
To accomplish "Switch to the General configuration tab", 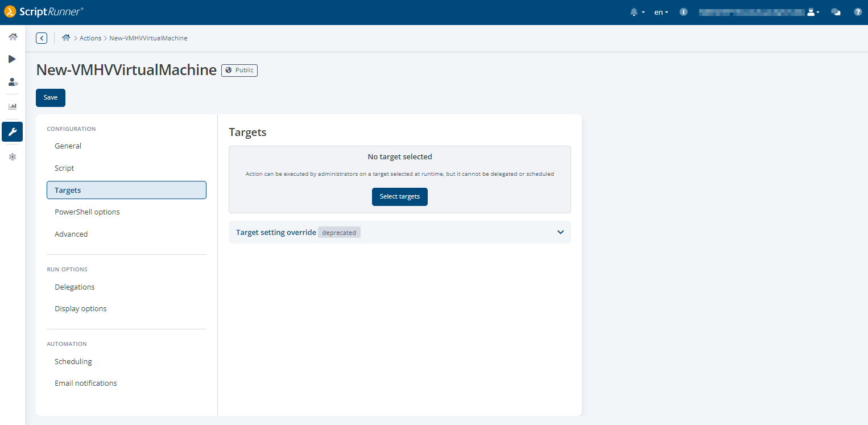I will coord(68,146).
